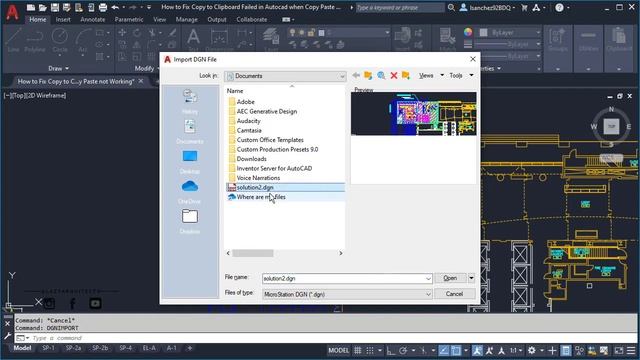Switch to the Annotate ribbon tab
The image size is (640, 360).
(93, 19)
